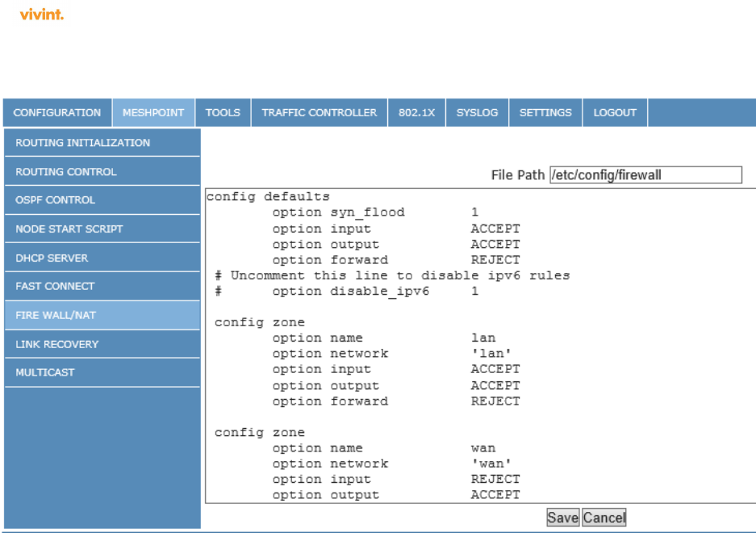The width and height of the screenshot is (756, 533).
Task: Open the SYSLOG tab
Action: (x=478, y=112)
